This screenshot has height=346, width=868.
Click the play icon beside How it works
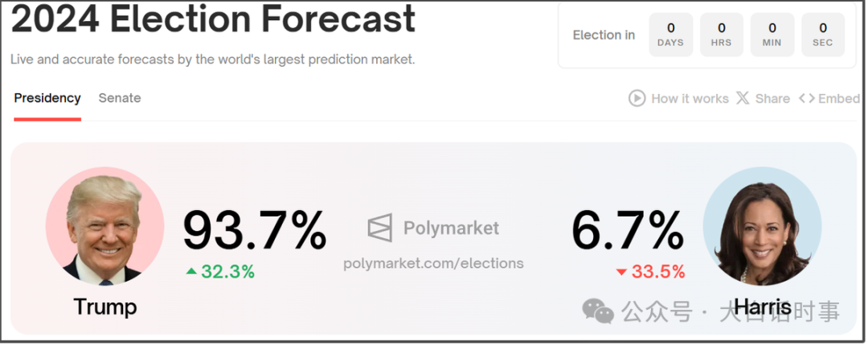637,99
